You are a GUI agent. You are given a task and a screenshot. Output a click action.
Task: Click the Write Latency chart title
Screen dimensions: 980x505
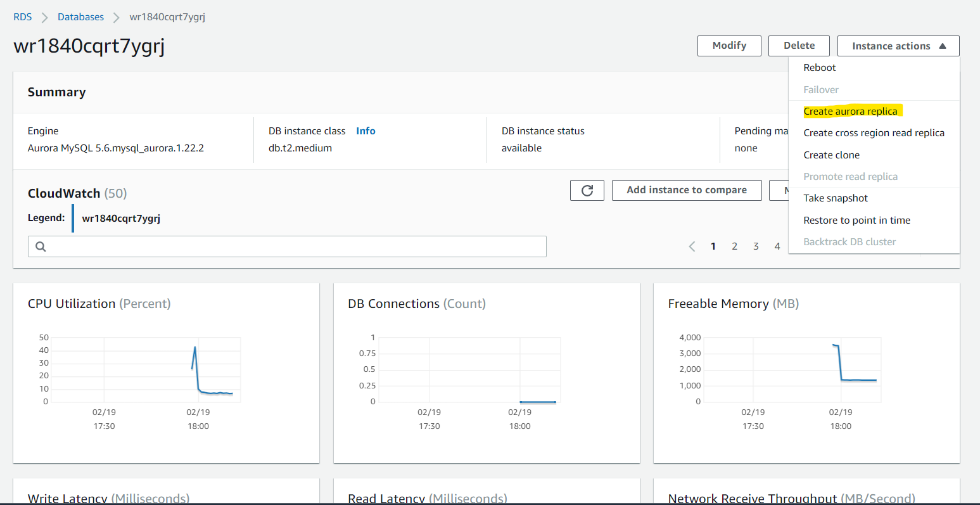pos(108,499)
